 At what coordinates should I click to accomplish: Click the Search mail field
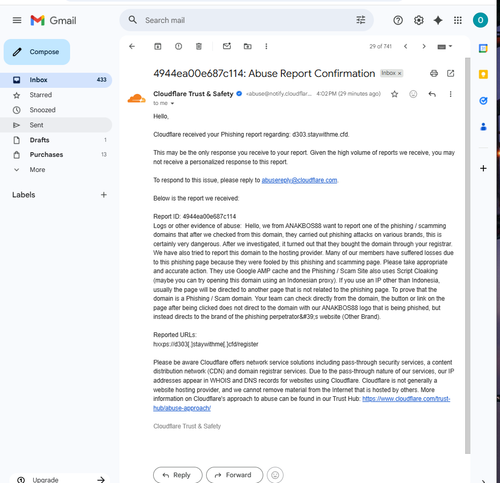click(x=247, y=20)
